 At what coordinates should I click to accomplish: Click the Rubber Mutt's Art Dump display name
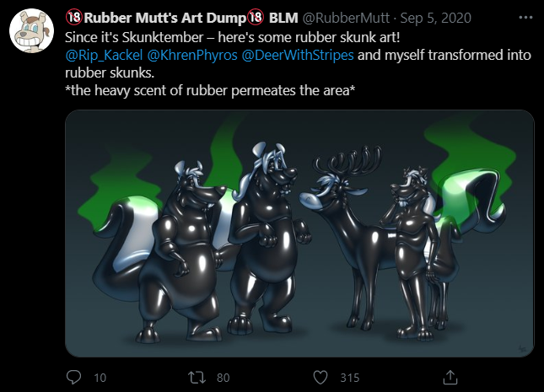click(x=164, y=18)
